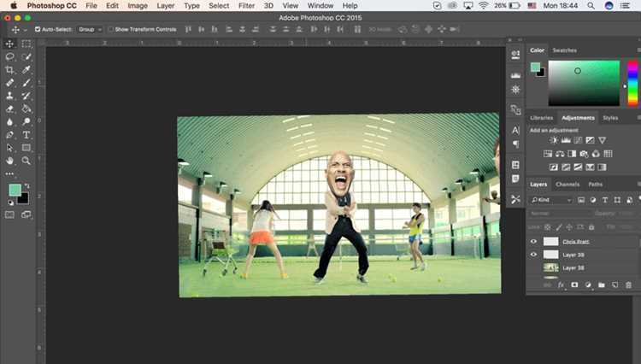Open the blend mode Normal dropdown
This screenshot has height=364, width=641.
(560, 214)
